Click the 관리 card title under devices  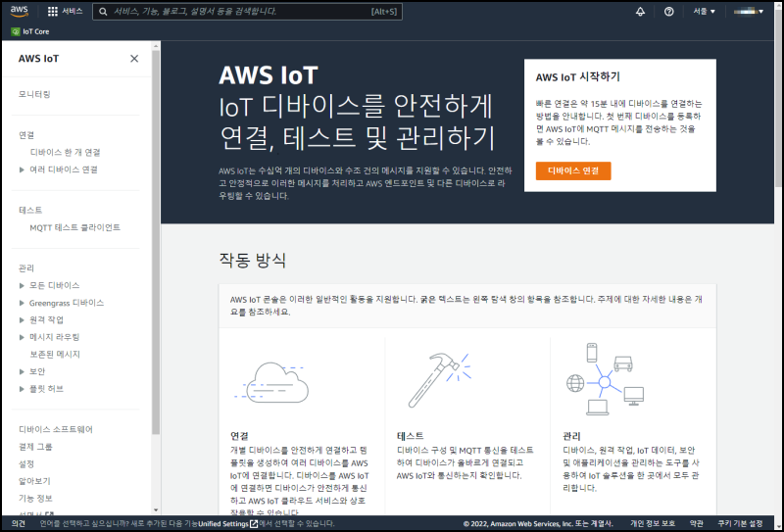[571, 436]
